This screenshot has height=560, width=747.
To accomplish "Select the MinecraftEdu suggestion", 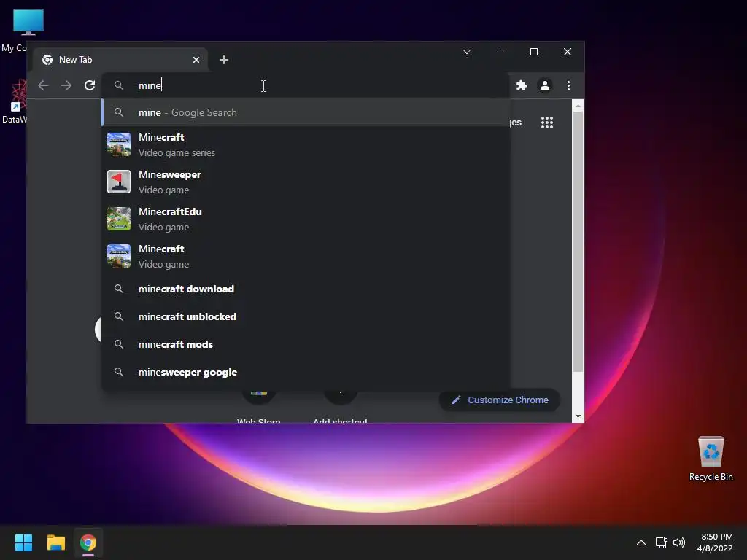I will click(306, 219).
